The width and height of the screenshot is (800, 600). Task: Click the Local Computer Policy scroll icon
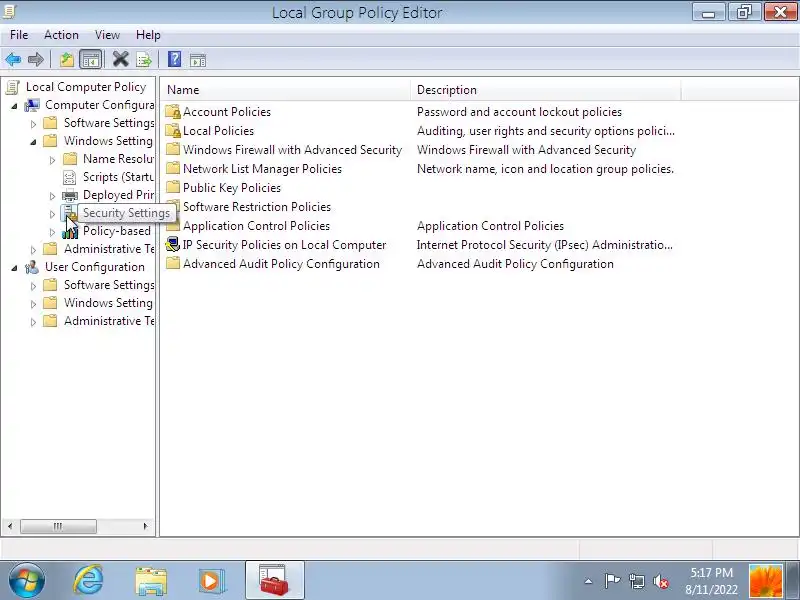pos(13,87)
